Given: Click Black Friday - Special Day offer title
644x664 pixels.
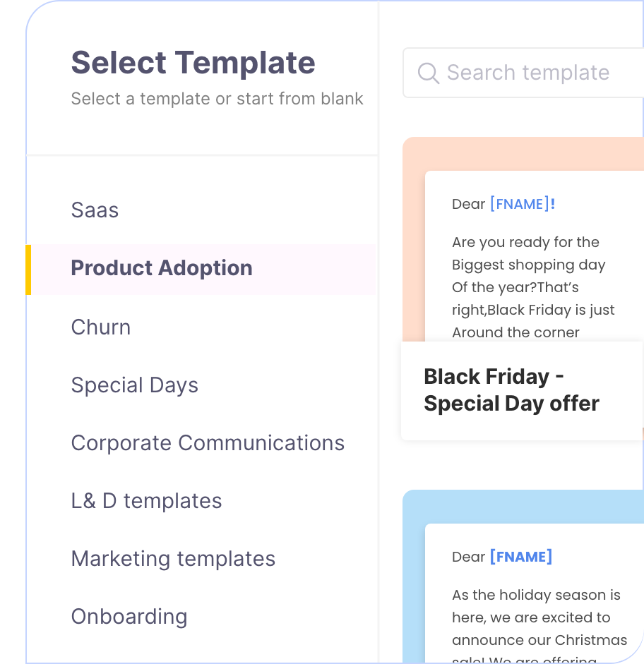Looking at the screenshot, I should 511,390.
